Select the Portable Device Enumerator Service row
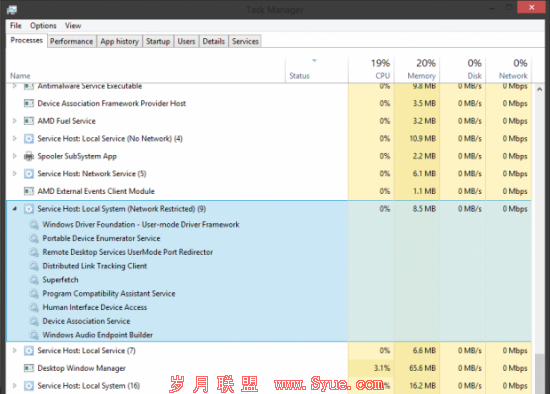550x394 pixels. click(x=269, y=238)
